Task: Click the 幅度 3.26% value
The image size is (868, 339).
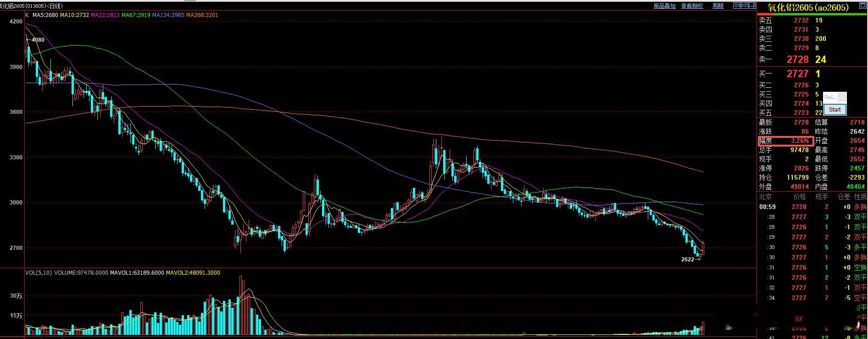Action: pos(800,141)
